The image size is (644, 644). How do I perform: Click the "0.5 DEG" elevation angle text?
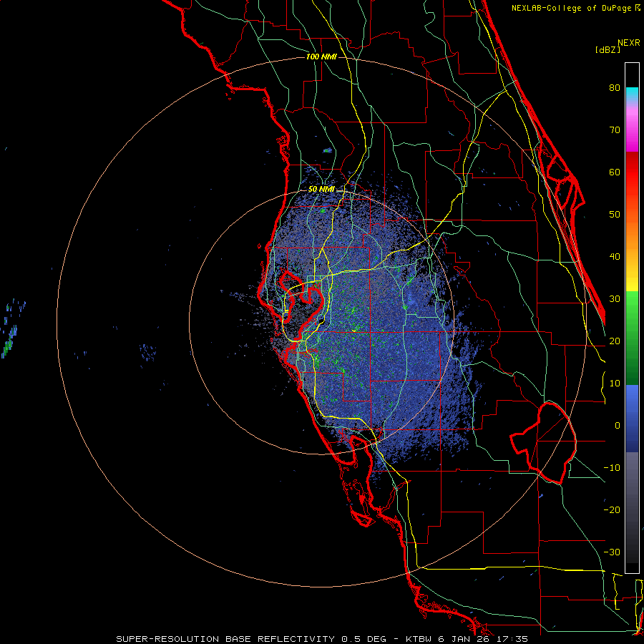point(364,639)
